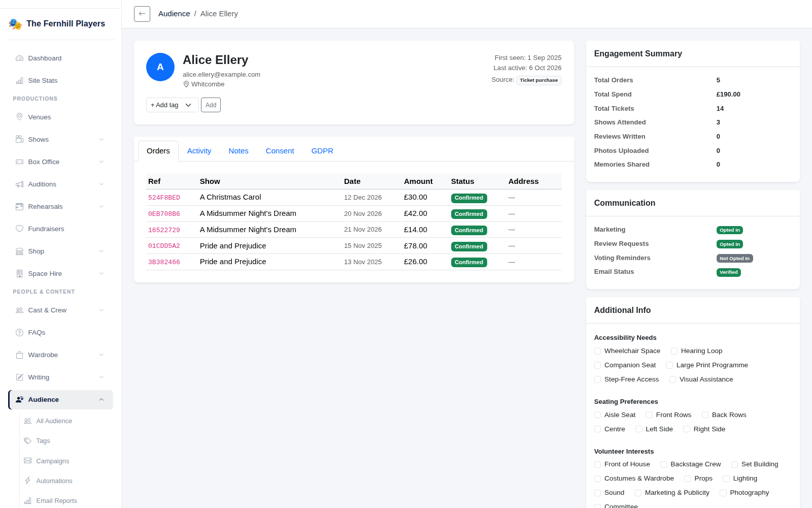Click the Wardrobe bag icon
This screenshot has width=812, height=508.
[x=19, y=355]
